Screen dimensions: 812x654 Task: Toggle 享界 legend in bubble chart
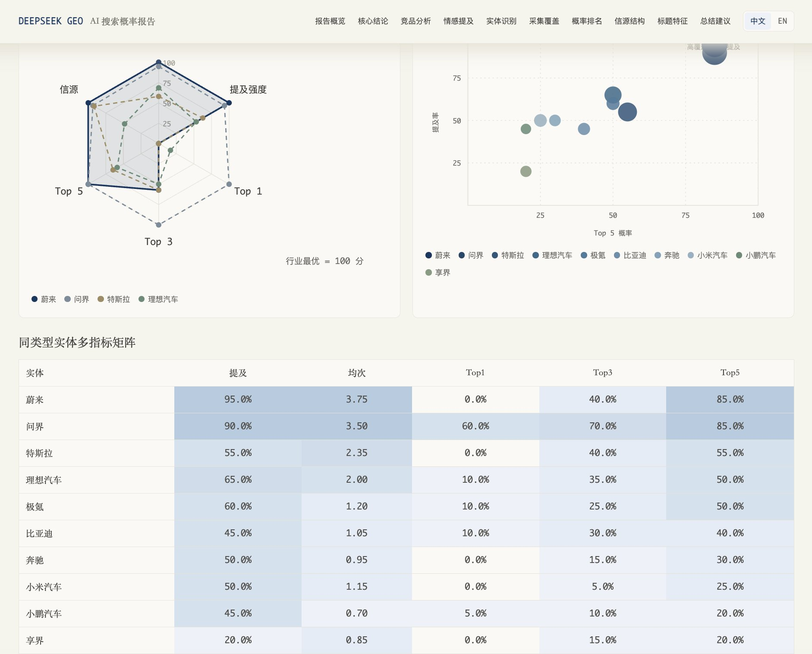pos(438,272)
